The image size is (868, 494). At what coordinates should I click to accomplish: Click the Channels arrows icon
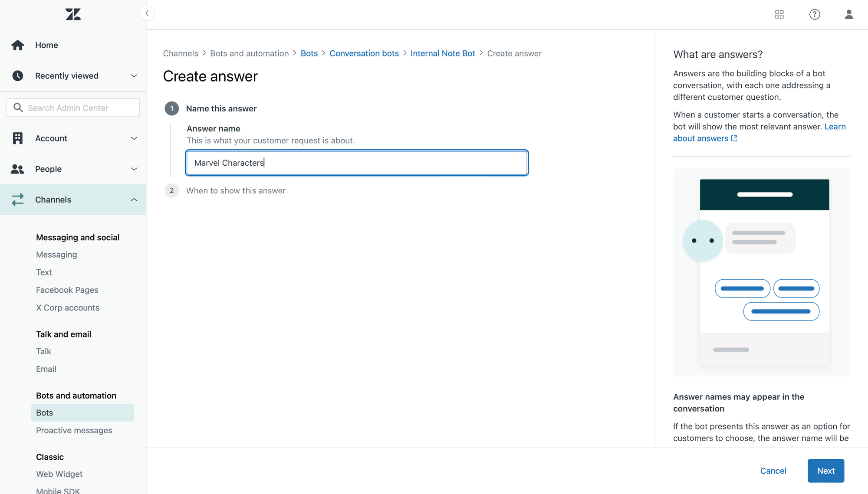(18, 200)
